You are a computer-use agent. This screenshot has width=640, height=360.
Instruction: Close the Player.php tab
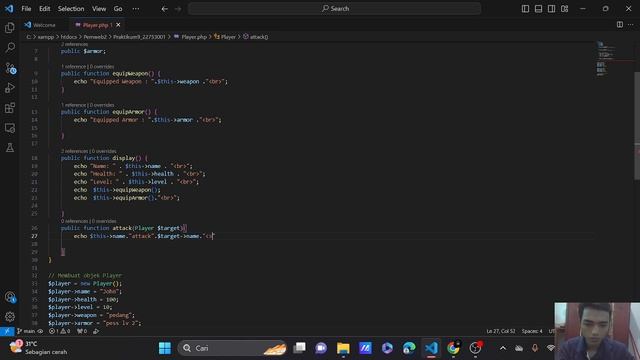click(x=118, y=25)
